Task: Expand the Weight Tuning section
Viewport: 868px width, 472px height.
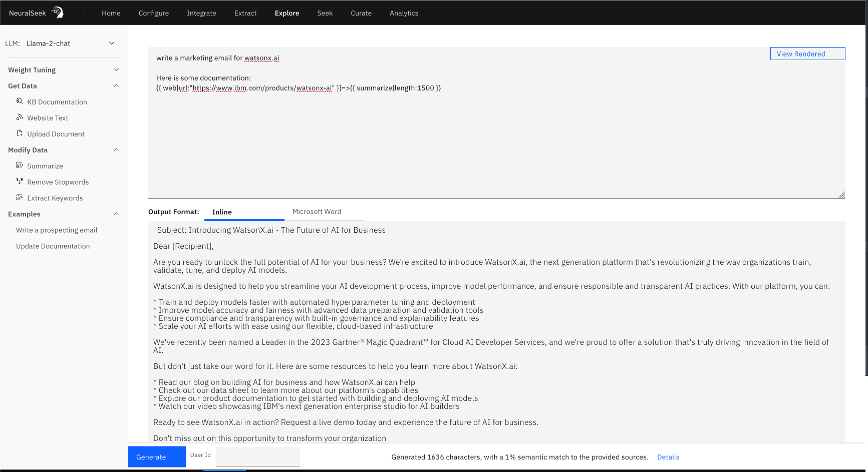Action: click(116, 70)
